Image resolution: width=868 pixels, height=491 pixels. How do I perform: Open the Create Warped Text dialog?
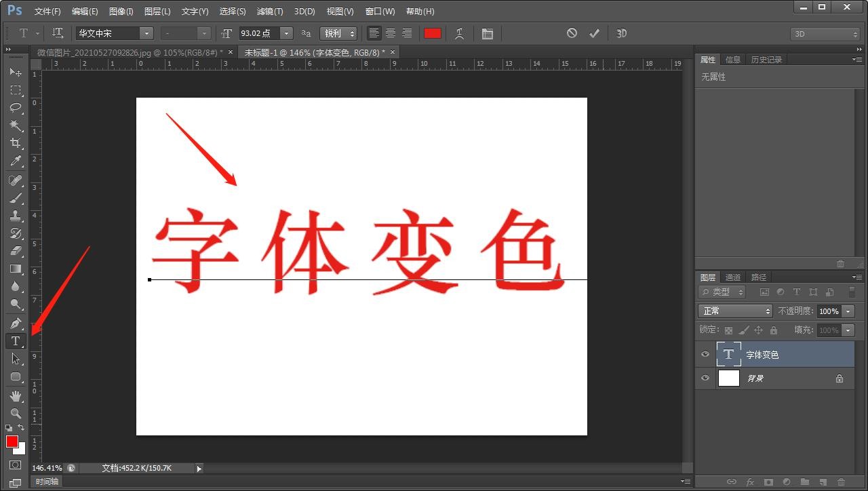click(459, 33)
